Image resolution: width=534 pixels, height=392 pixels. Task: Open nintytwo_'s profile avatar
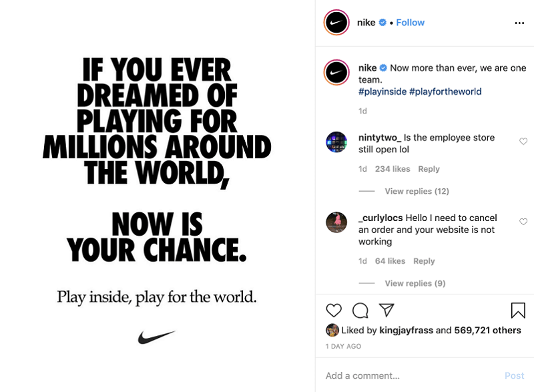click(x=336, y=142)
